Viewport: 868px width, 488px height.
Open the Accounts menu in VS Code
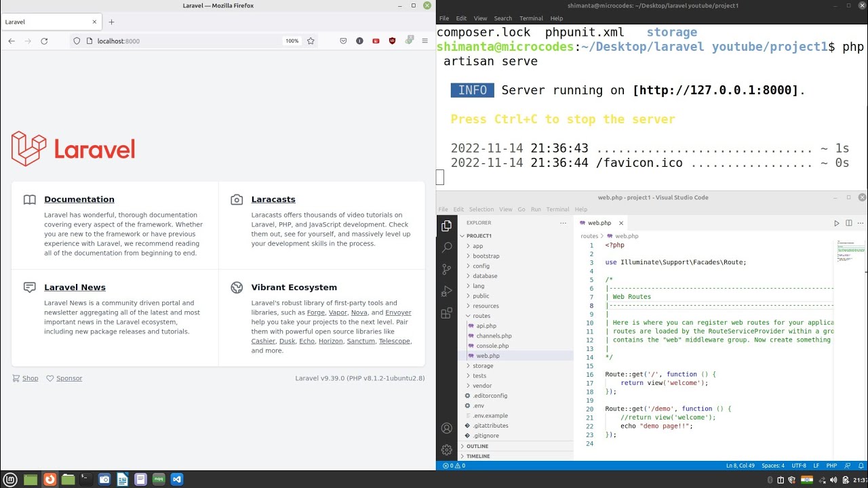(x=446, y=428)
